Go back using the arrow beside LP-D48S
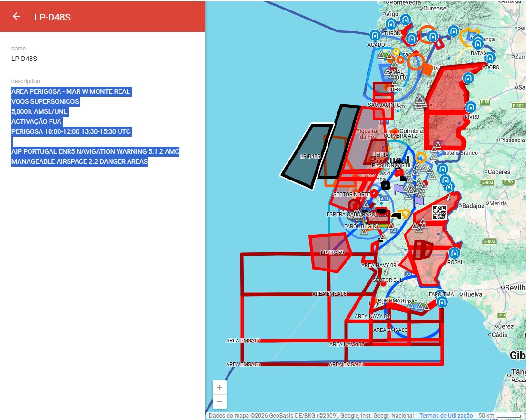 17,16
